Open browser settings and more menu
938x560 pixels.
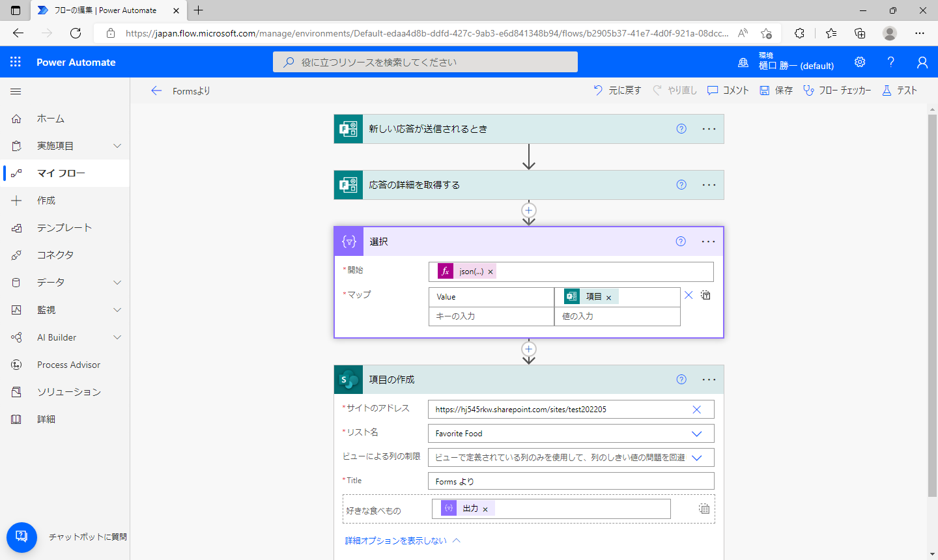[x=920, y=33]
